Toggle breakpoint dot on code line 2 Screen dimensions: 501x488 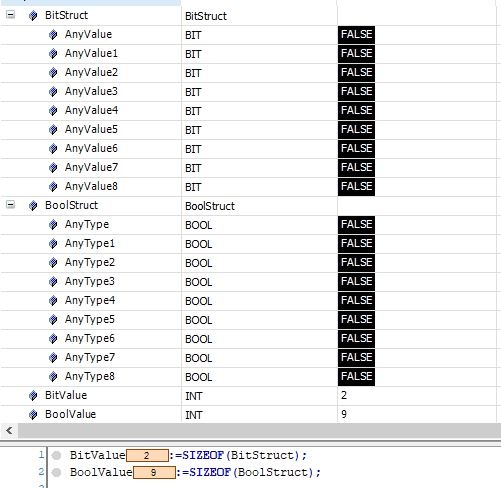pos(57,472)
